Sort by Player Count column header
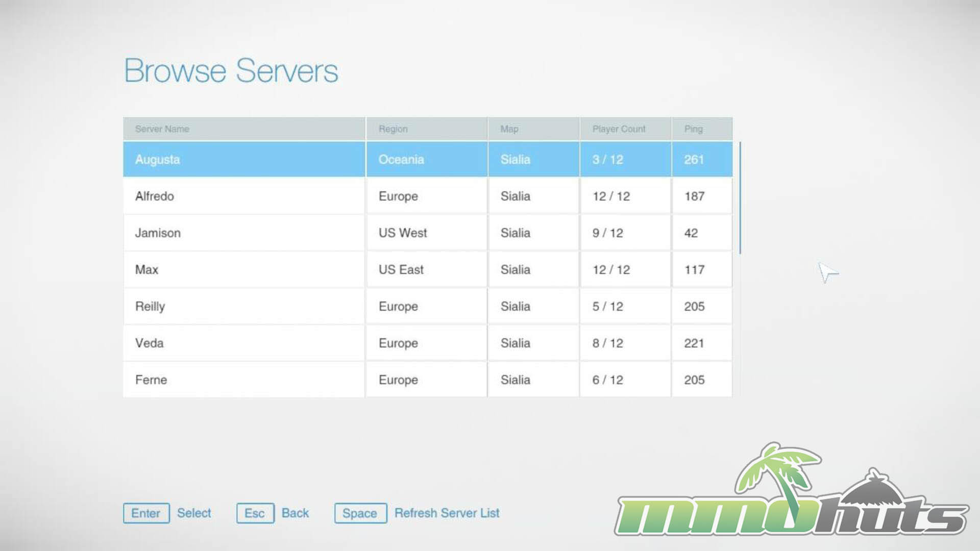 619,129
